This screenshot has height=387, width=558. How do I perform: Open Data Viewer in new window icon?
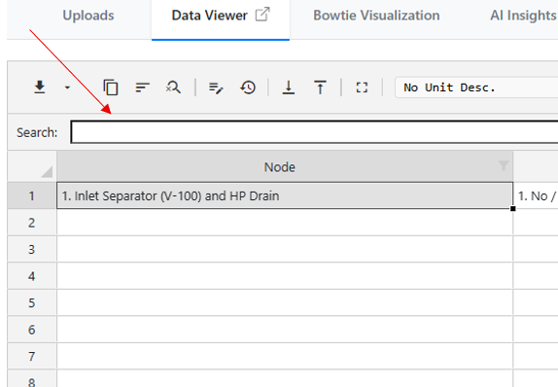click(x=263, y=15)
